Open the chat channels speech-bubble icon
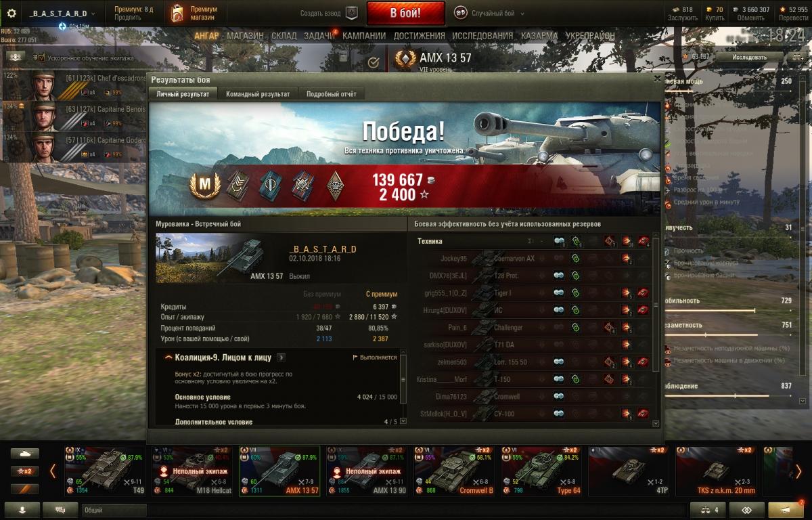The height and width of the screenshot is (520, 812). point(60,510)
